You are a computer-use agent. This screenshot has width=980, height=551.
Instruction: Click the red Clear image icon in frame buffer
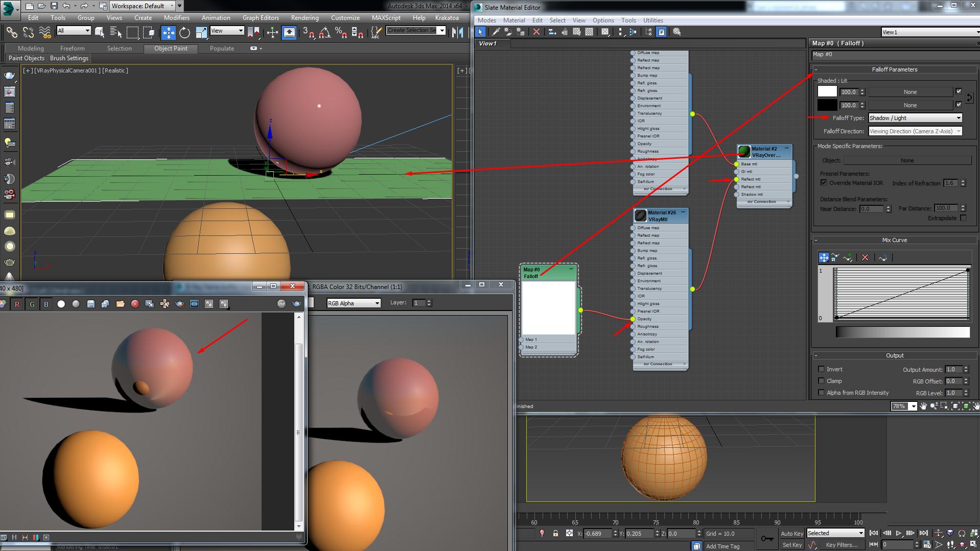point(135,304)
